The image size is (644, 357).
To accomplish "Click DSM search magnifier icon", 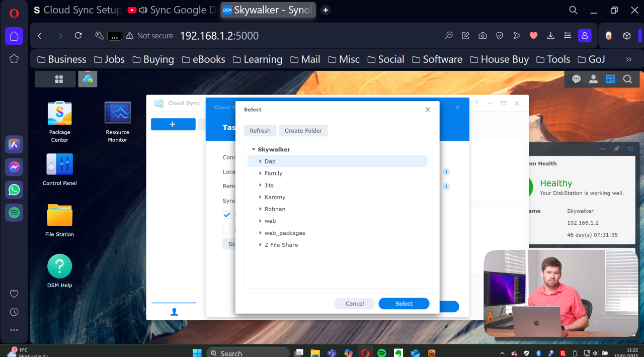I will click(627, 79).
